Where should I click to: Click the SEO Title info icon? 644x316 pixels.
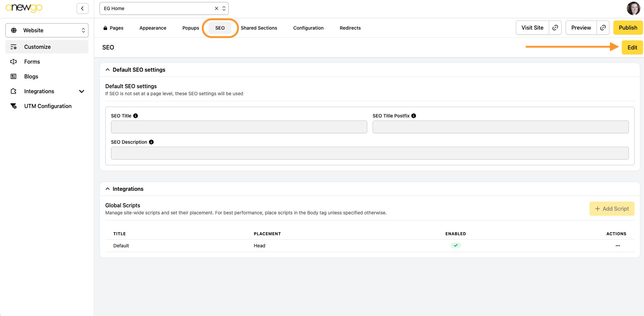click(136, 116)
